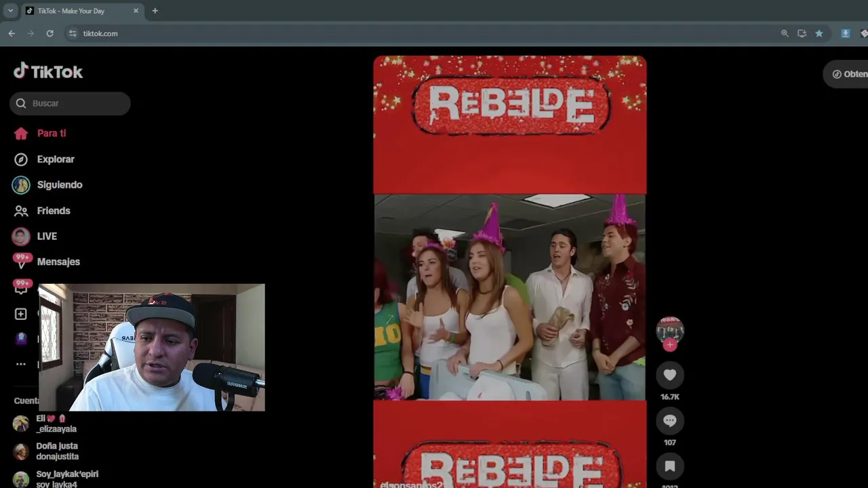
Task: Close the TikTok browser tab
Action: pos(136,11)
